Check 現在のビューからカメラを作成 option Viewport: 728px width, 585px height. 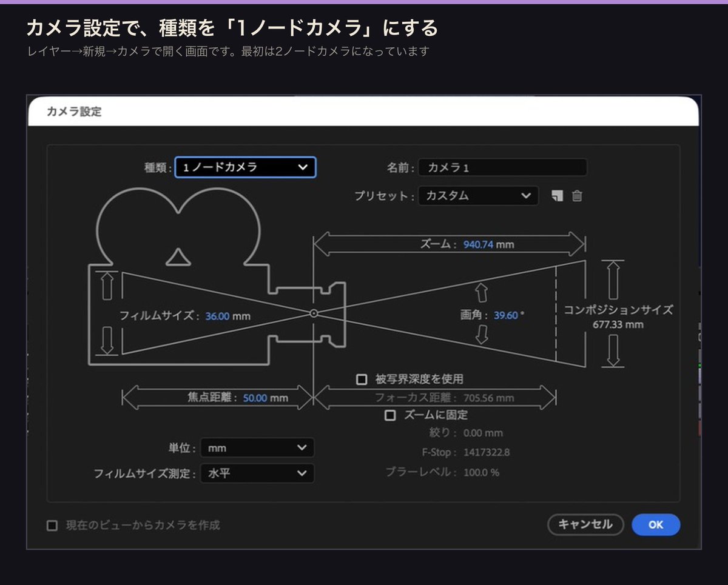pos(52,525)
